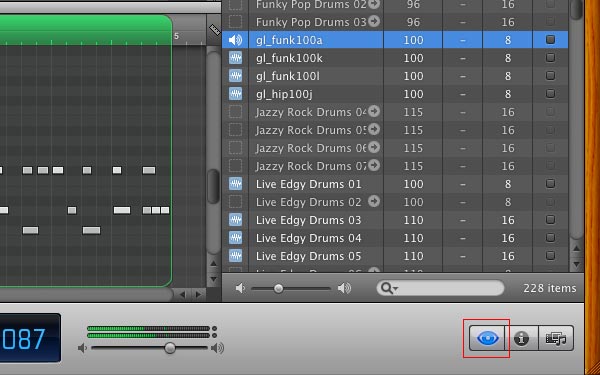Click the LCD time display showing 087
Screen dimensions: 600x375
30,338
